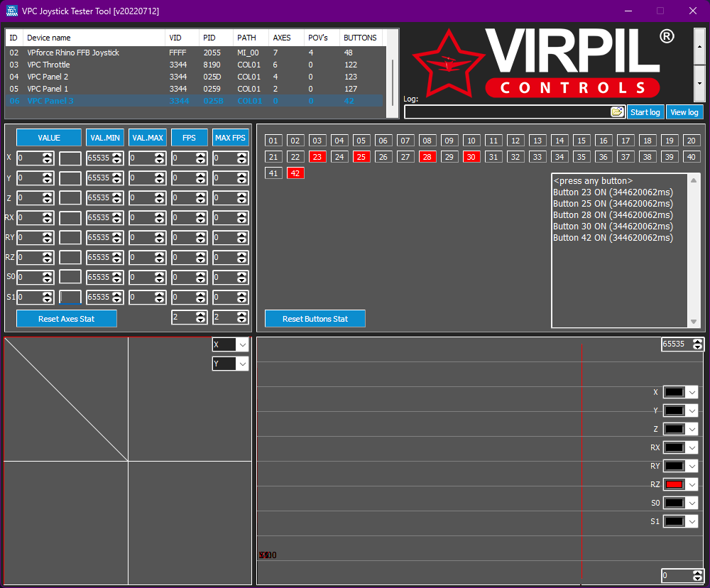This screenshot has width=710, height=588.
Task: Toggle button indicator 30
Action: [471, 157]
